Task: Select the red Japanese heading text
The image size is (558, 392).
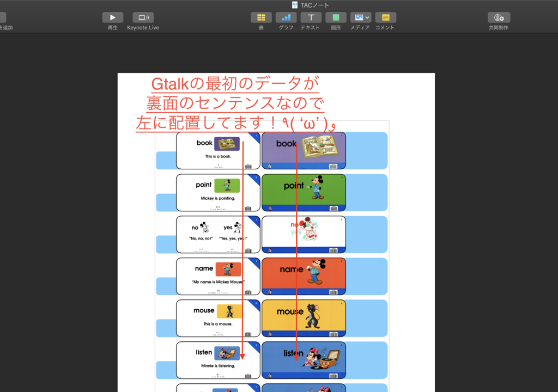Action: click(x=235, y=103)
